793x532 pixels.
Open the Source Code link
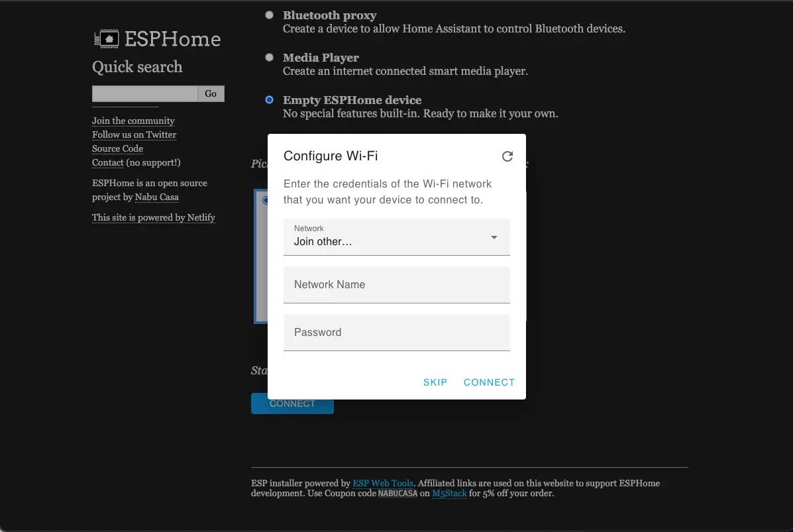(x=117, y=148)
